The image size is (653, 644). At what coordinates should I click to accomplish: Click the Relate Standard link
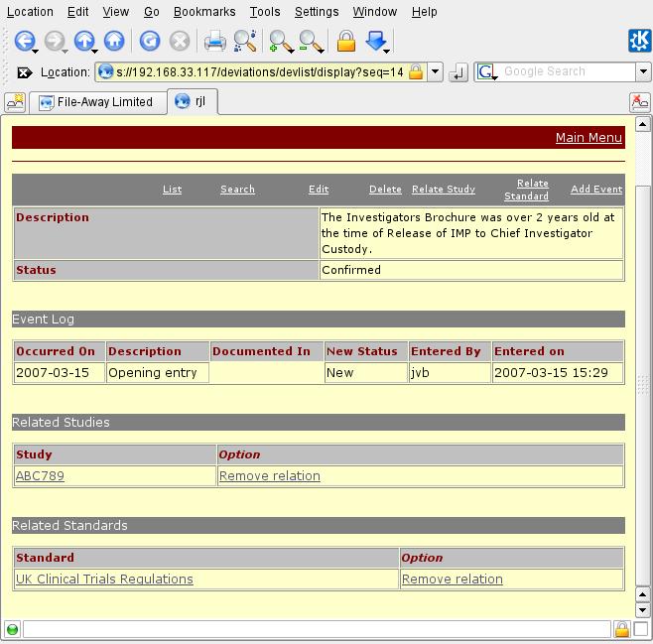point(527,190)
